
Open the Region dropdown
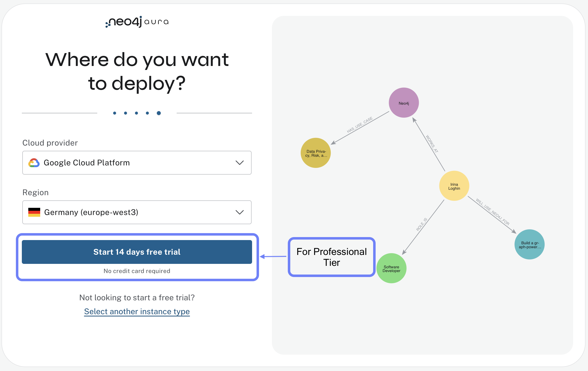137,212
